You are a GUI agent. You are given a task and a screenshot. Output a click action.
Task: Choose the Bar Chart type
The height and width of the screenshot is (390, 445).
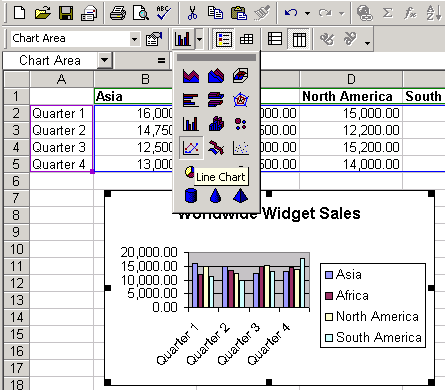[x=191, y=100]
